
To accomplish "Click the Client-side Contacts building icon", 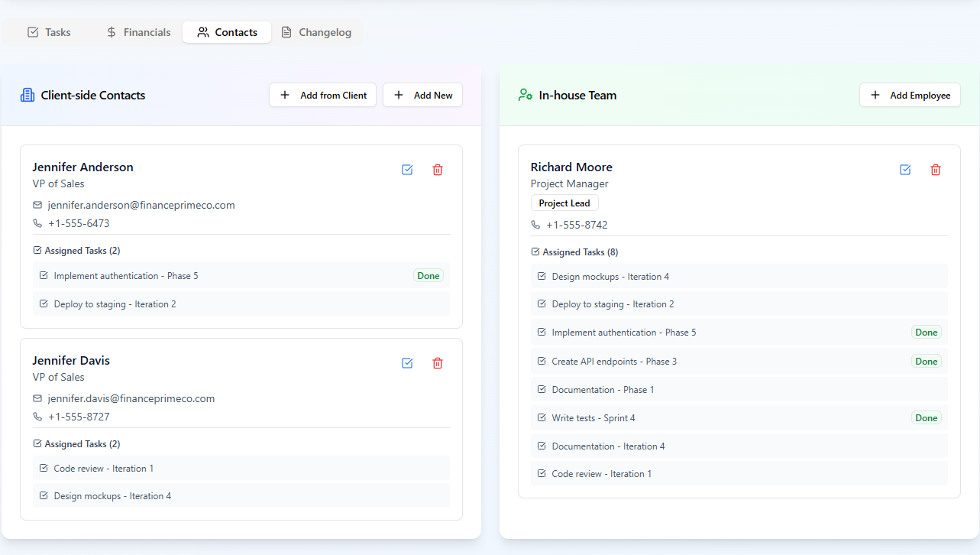I will point(27,96).
